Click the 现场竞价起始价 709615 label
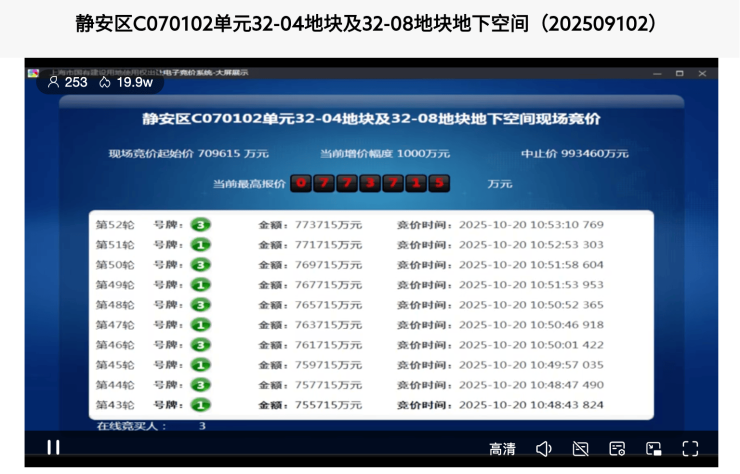 click(189, 153)
